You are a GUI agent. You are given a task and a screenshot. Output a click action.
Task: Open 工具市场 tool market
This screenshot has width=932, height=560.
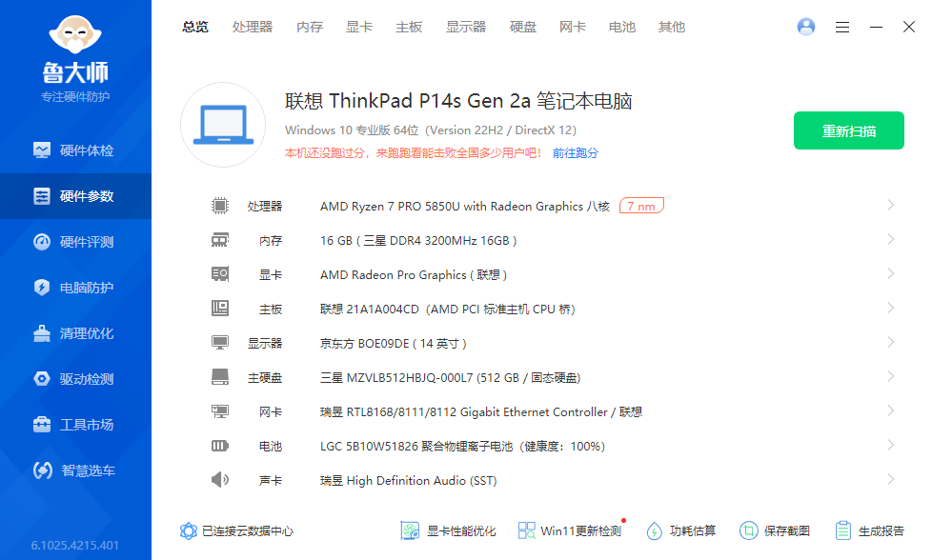click(75, 425)
